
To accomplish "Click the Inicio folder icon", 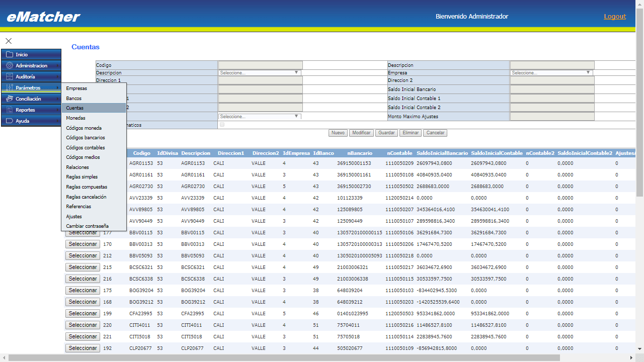I will (9, 54).
